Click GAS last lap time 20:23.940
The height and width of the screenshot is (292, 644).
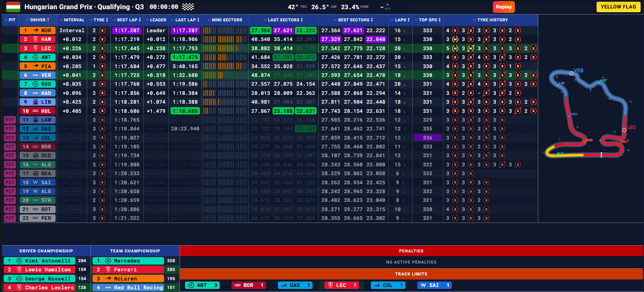click(x=185, y=129)
